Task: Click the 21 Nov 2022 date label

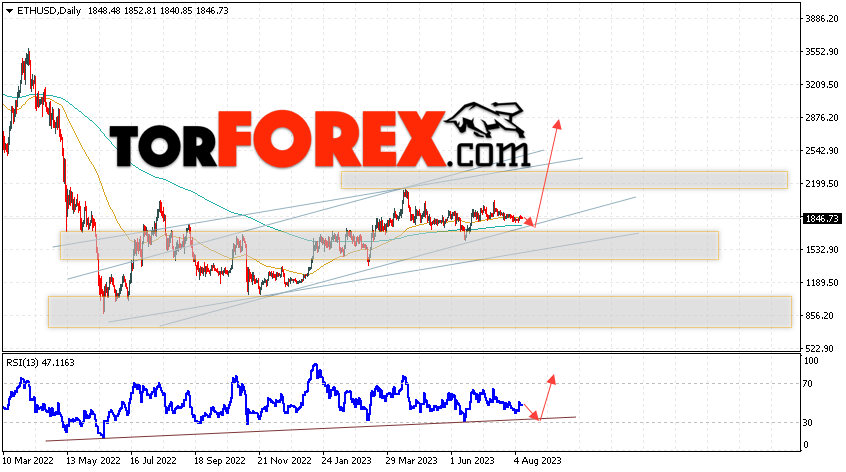Action: tap(284, 461)
